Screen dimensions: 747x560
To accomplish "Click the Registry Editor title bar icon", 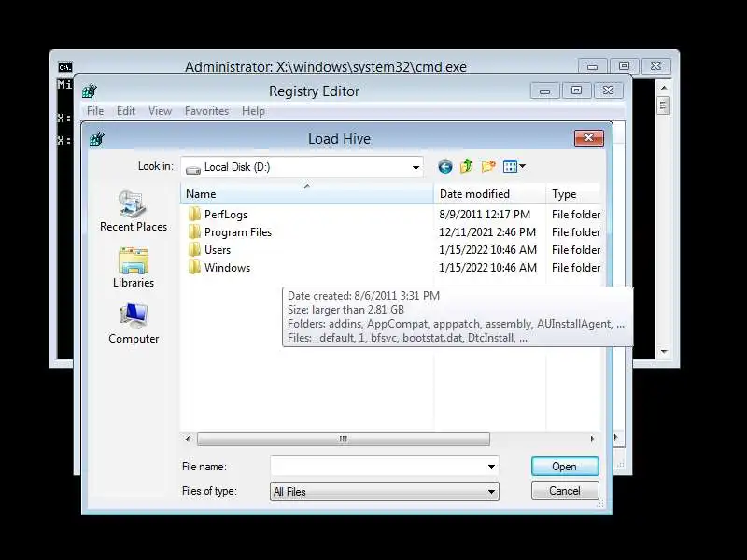I will click(x=89, y=91).
